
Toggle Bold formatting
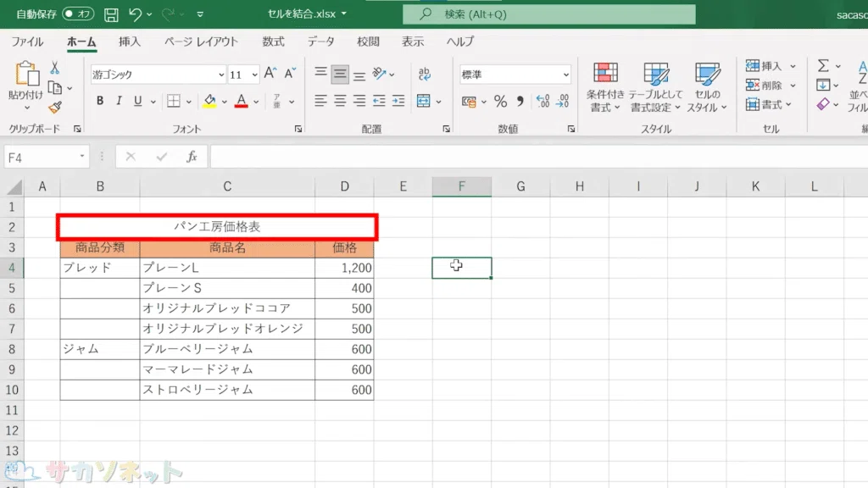pos(100,101)
